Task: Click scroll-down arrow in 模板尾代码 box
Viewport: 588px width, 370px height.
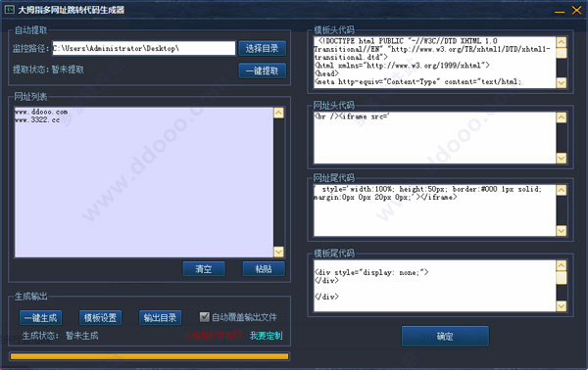Action: [561, 306]
